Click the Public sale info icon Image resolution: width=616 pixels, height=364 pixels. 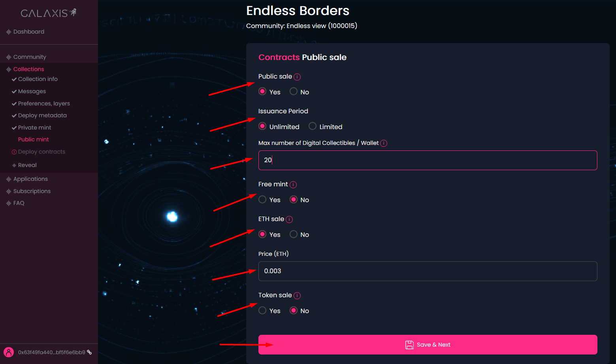coord(297,77)
